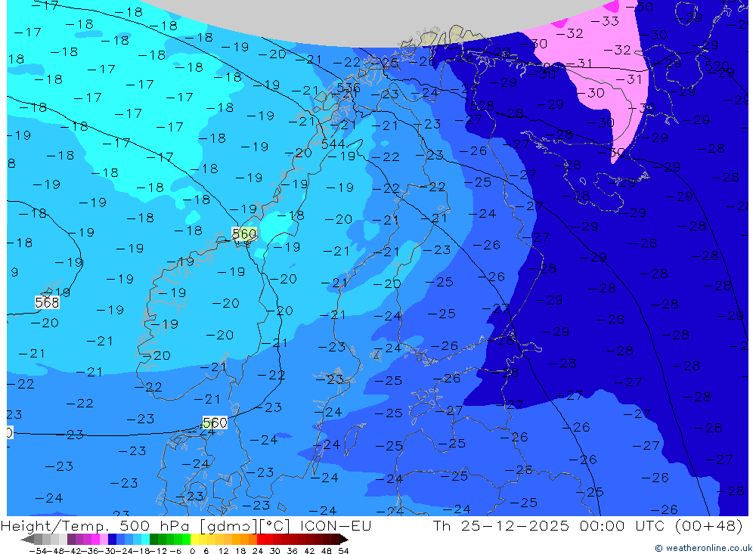Pick the dark green legend swatch at -12
The width and height of the screenshot is (756, 554).
tap(153, 539)
